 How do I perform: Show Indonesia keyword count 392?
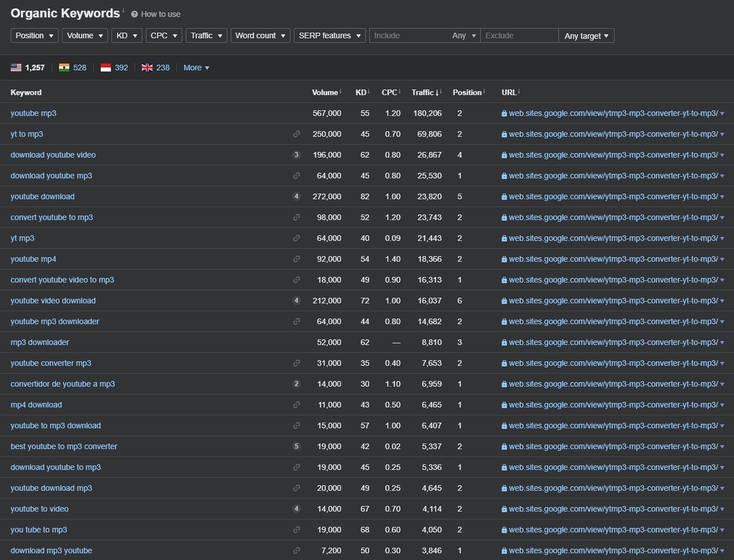tap(122, 68)
